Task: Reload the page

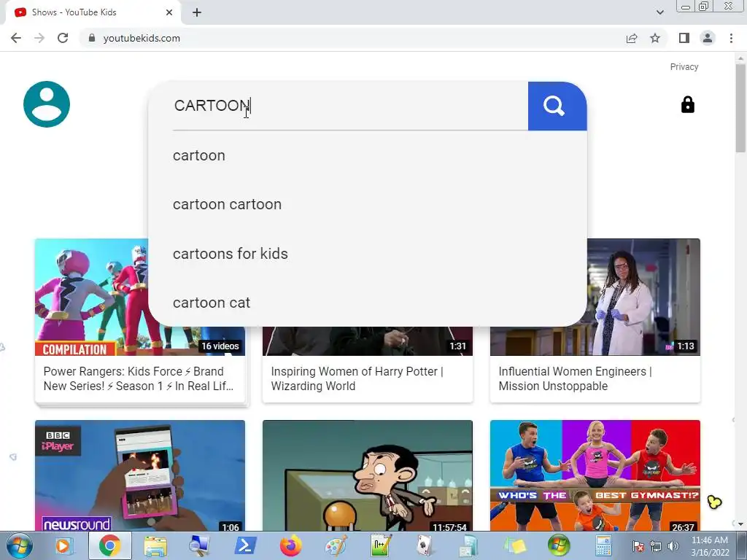Action: coord(63,38)
